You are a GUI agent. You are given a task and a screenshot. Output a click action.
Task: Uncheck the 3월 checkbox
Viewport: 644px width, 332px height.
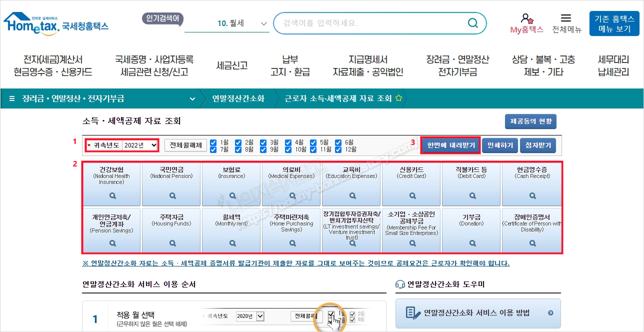[x=263, y=142]
